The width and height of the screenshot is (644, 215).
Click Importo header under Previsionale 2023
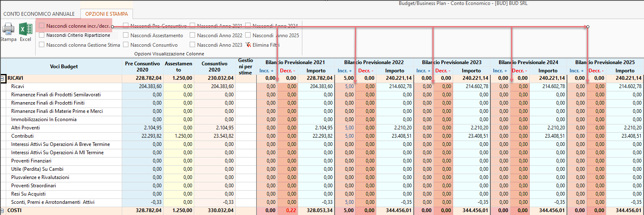[x=472, y=71]
